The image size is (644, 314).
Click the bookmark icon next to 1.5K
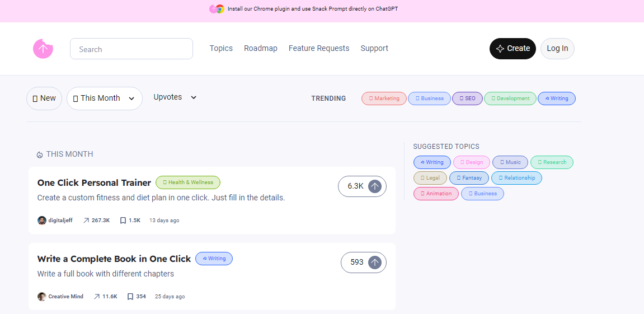(x=123, y=221)
